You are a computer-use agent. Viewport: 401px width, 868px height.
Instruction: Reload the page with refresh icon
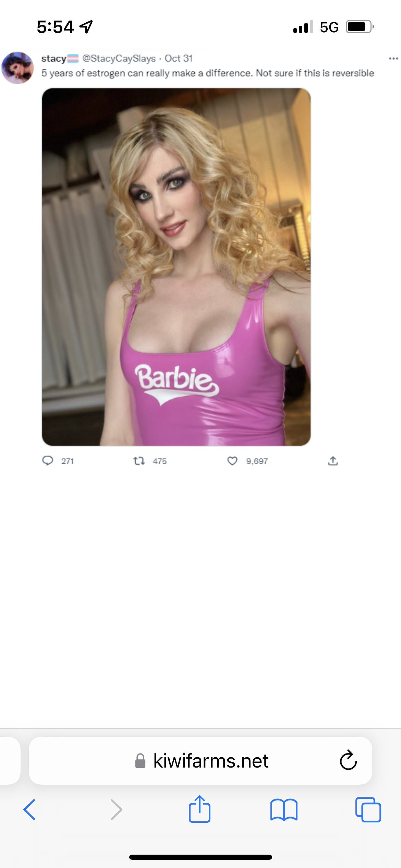click(348, 760)
